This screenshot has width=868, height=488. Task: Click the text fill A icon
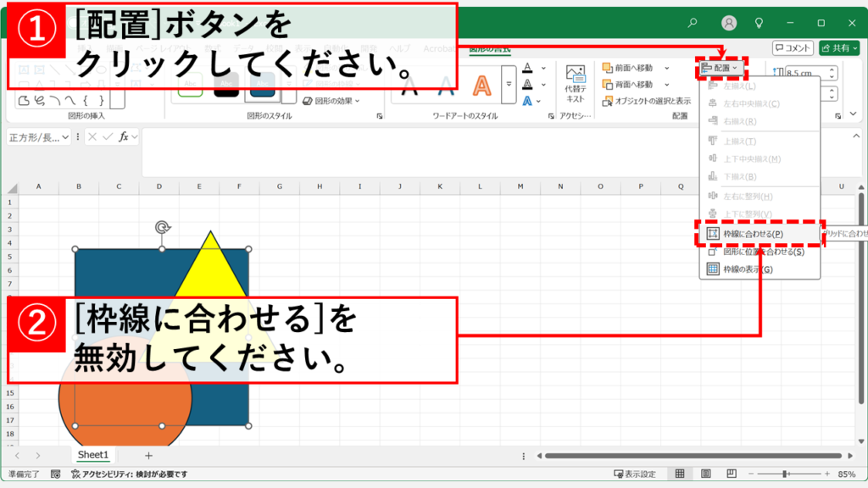pos(527,68)
